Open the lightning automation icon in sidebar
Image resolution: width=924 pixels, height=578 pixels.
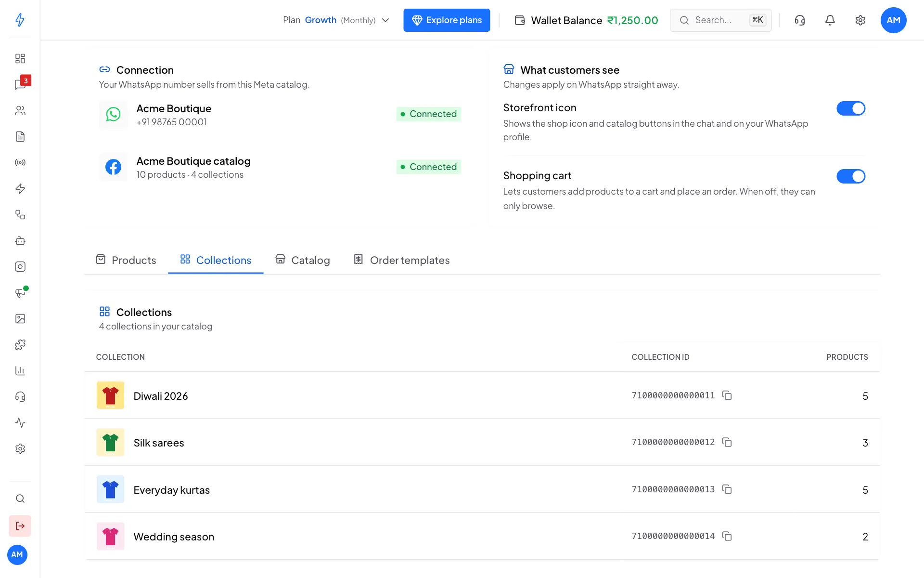tap(20, 188)
